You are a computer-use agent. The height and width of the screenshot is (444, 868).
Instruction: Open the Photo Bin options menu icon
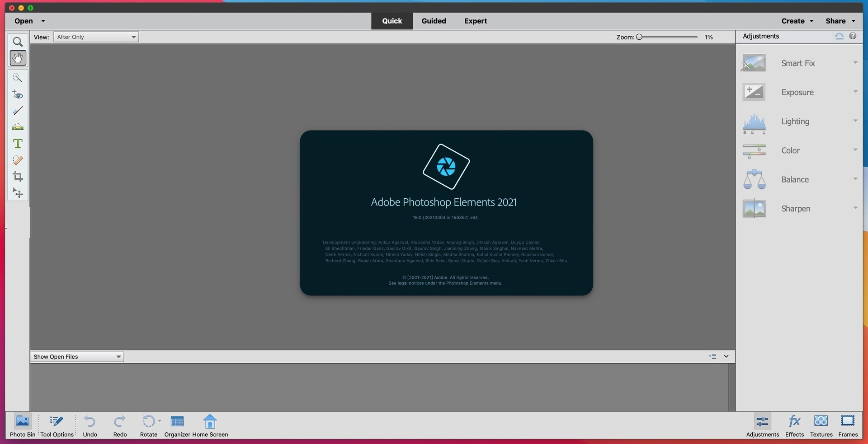(x=712, y=356)
